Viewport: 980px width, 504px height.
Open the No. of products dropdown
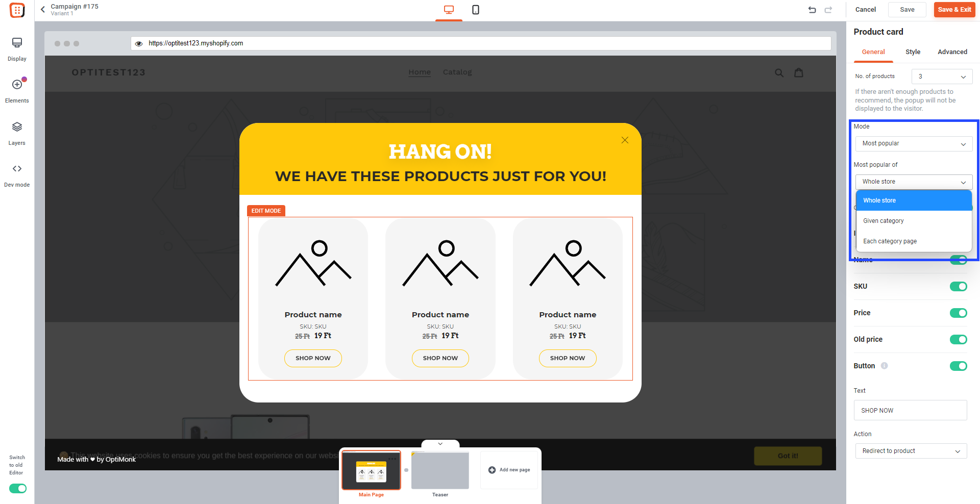pos(942,77)
